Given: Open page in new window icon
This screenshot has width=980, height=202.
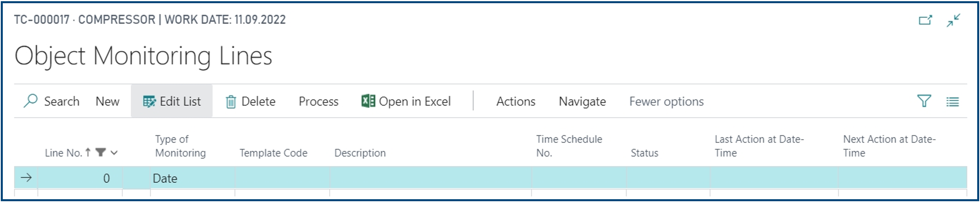Looking at the screenshot, I should tap(925, 20).
